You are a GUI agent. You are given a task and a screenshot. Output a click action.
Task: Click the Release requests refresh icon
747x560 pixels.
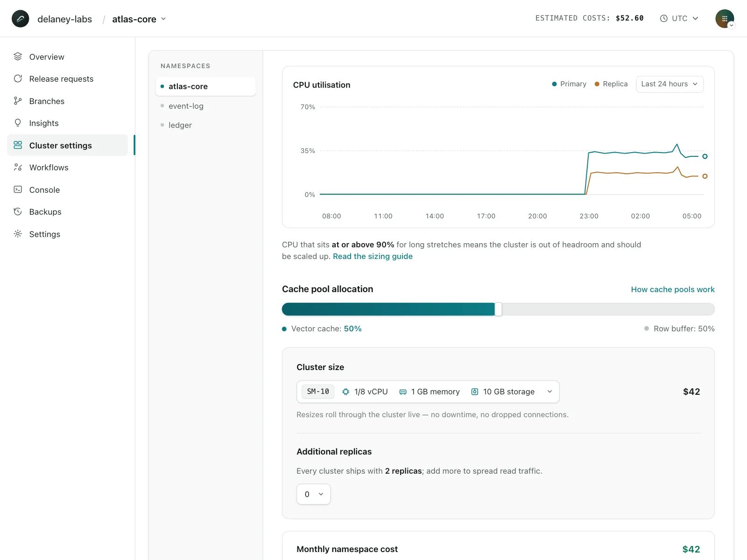[18, 78]
